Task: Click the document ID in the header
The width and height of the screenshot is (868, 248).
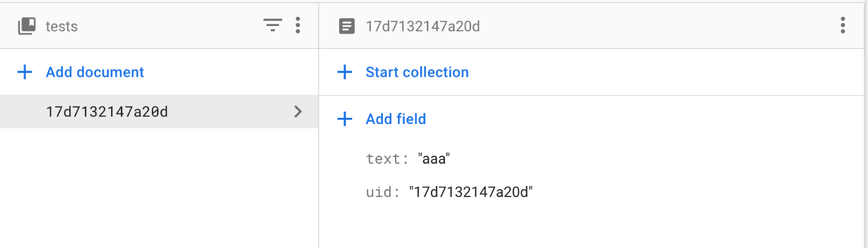Action: pyautogui.click(x=423, y=26)
